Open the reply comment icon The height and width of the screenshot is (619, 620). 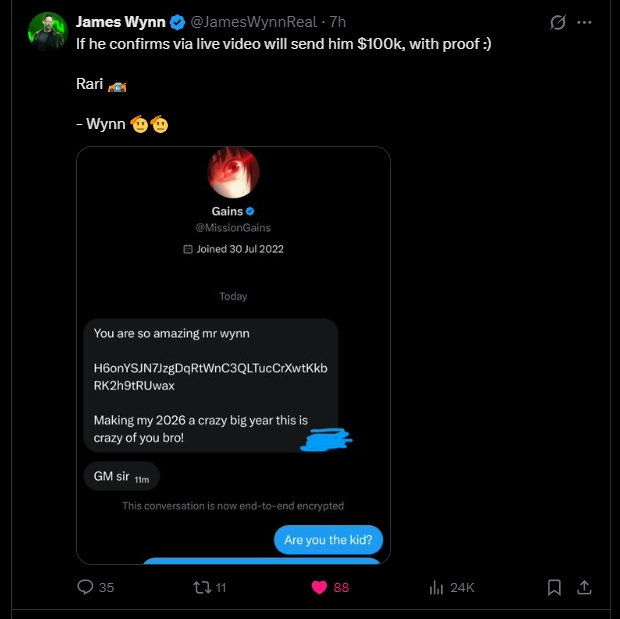(x=85, y=587)
